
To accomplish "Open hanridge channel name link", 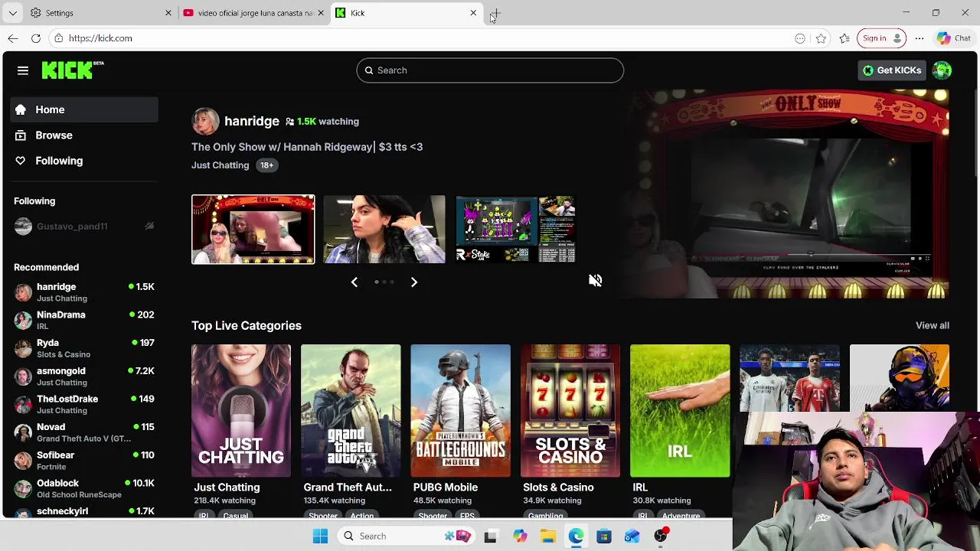I will 252,121.
